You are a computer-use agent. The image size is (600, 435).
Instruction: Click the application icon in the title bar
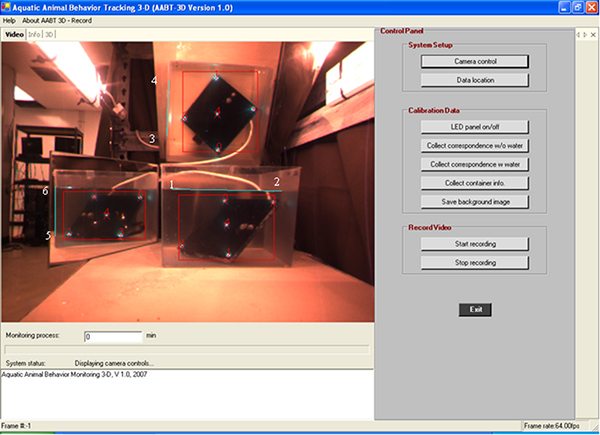coord(8,7)
